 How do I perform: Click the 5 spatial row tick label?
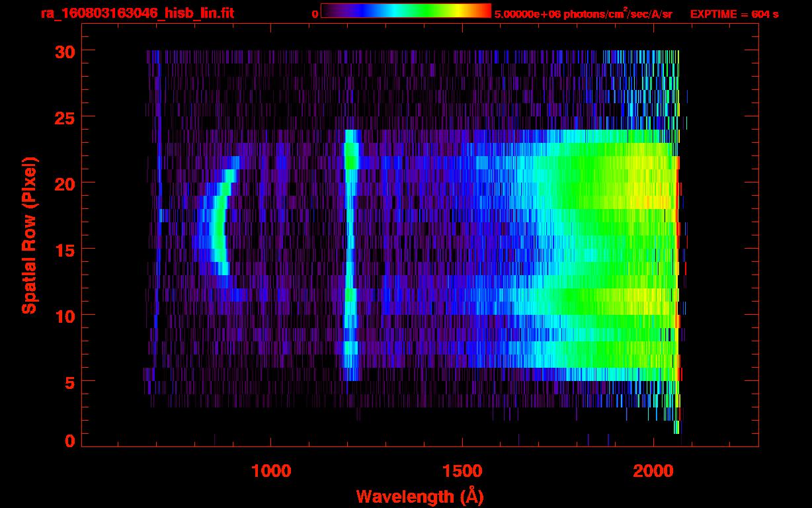coord(69,382)
